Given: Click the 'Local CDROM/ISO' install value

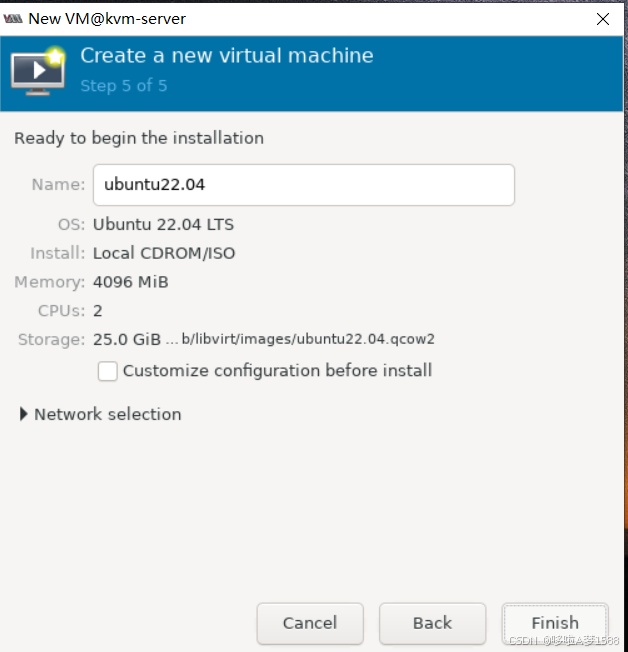Looking at the screenshot, I should click(164, 253).
